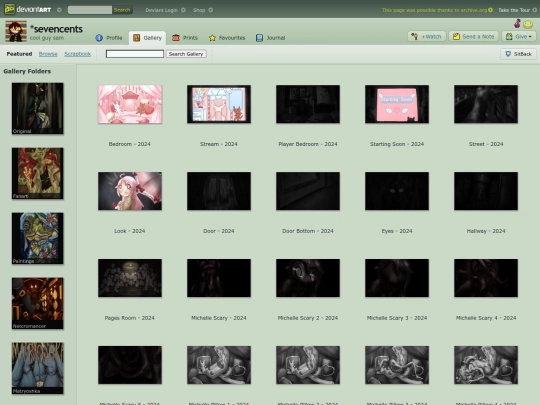Open the Shop link
The image size is (540, 405).
point(199,10)
